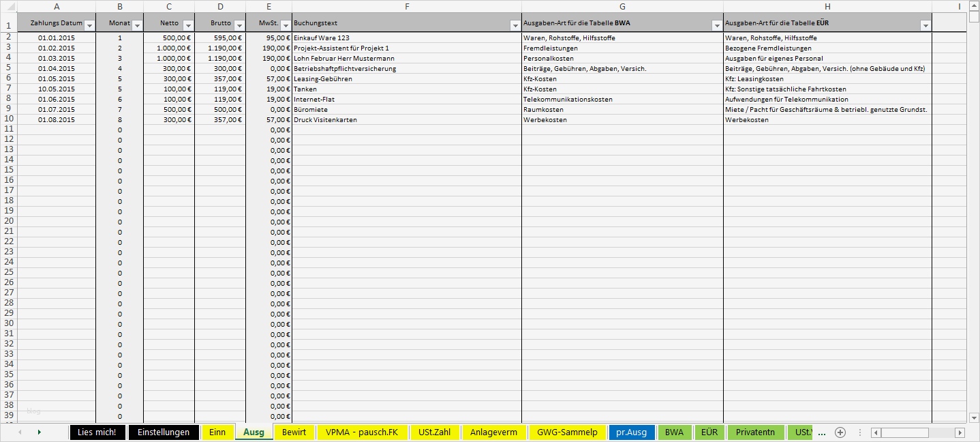The width and height of the screenshot is (980, 442).
Task: Open the filter dropdown on Zahlungs Datum
Action: point(89,23)
